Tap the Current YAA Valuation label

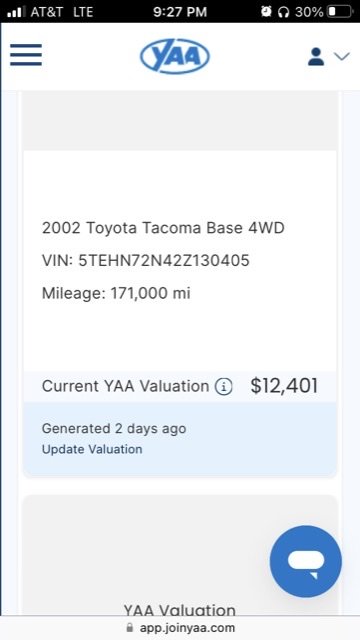(125, 386)
